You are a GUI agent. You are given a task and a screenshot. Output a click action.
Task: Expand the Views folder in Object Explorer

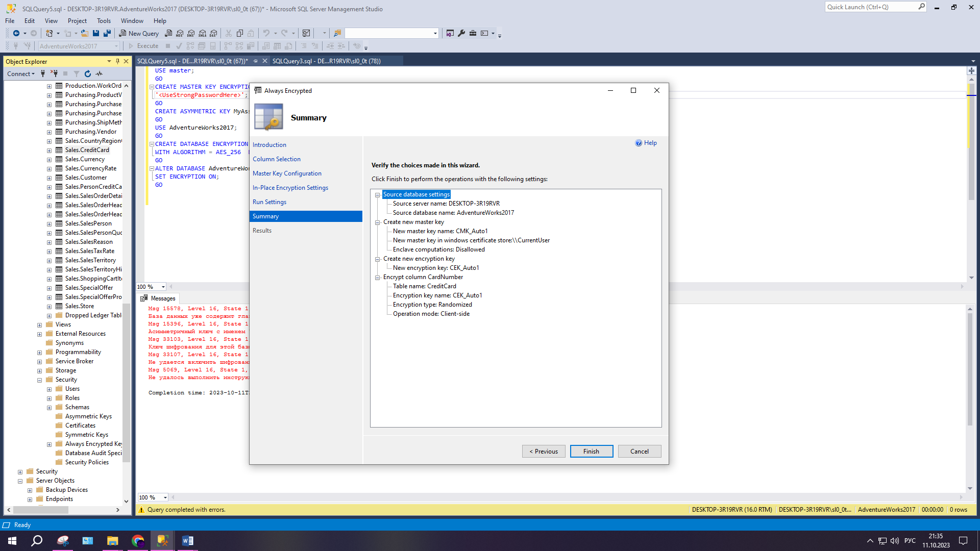point(39,325)
